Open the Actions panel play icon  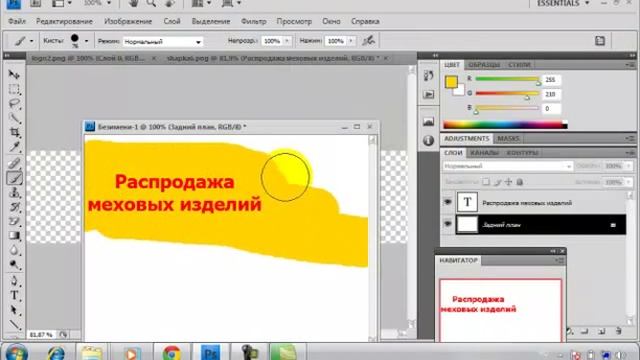coord(428,95)
